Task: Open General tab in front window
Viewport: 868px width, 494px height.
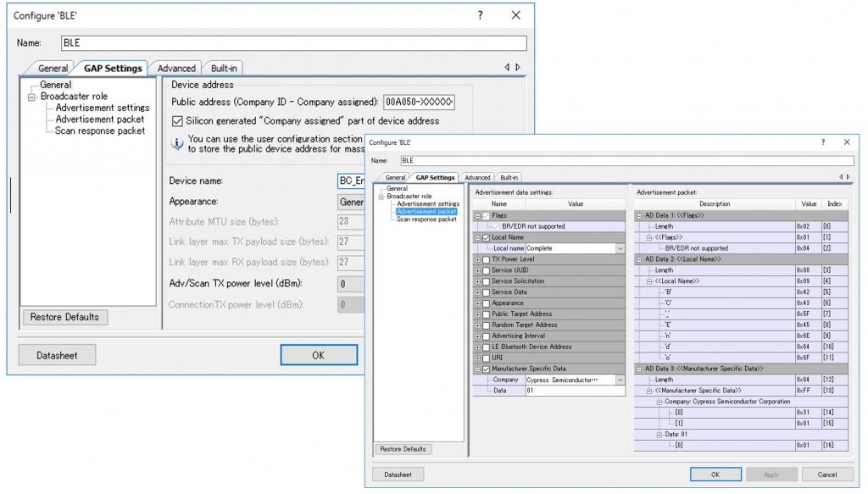Action: pyautogui.click(x=395, y=178)
